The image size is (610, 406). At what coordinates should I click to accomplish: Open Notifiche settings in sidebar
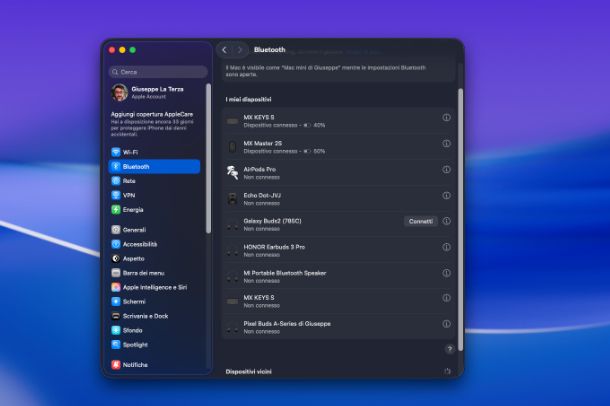[154, 365]
